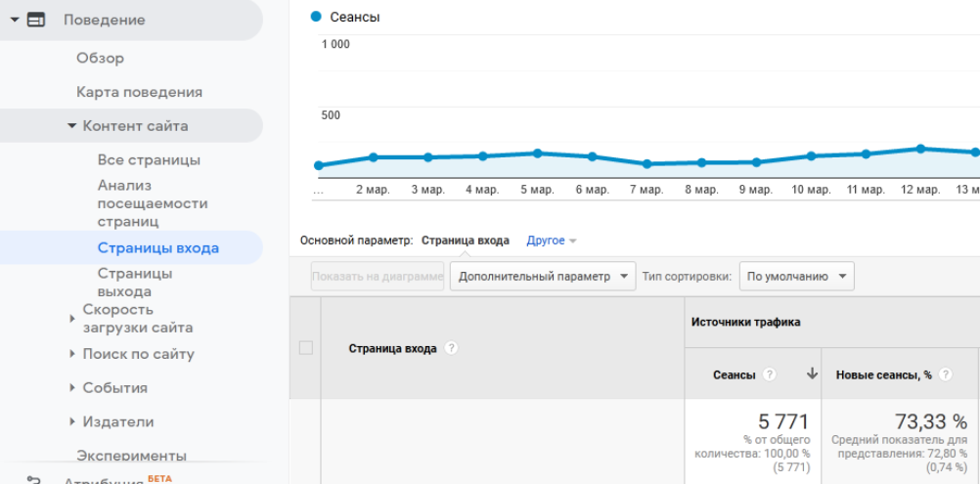Click help icon beside Сеансы column
Viewport: 980px width, 484px height.
pyautogui.click(x=770, y=374)
